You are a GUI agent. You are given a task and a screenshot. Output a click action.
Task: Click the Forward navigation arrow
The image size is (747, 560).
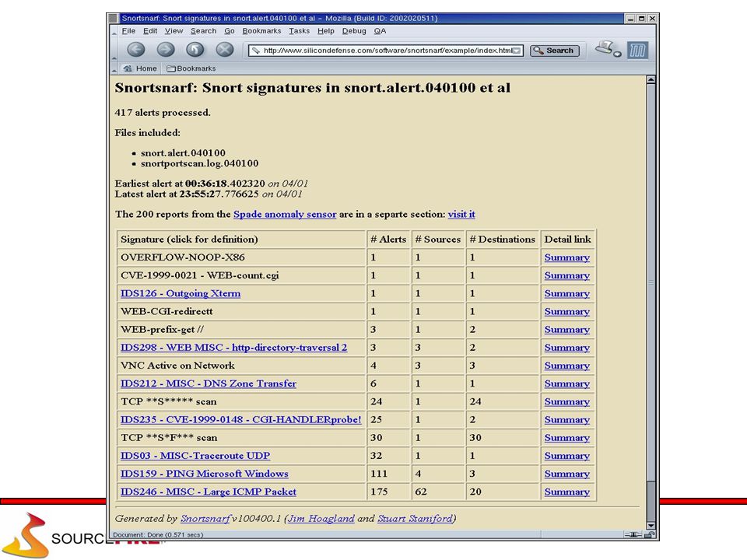coord(165,50)
